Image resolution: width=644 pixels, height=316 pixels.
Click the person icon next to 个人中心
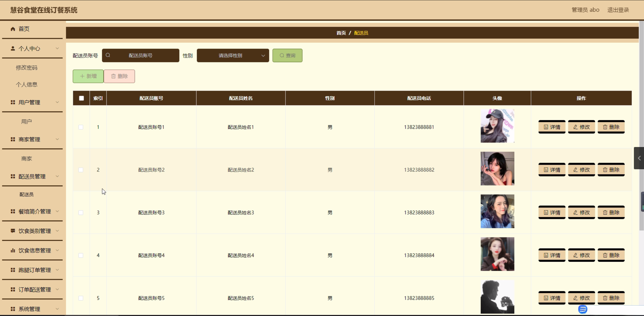[x=13, y=48]
